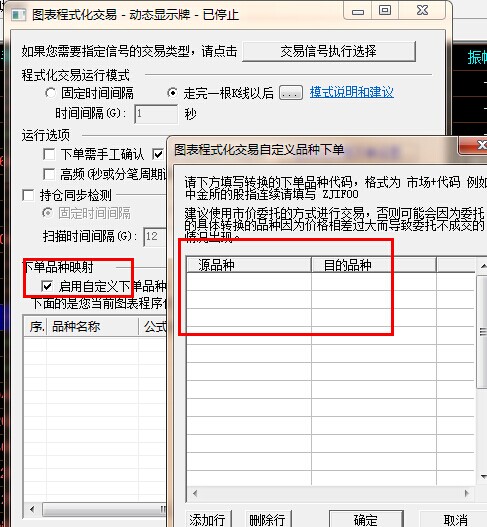Click the 品种名称 column header

point(93,326)
